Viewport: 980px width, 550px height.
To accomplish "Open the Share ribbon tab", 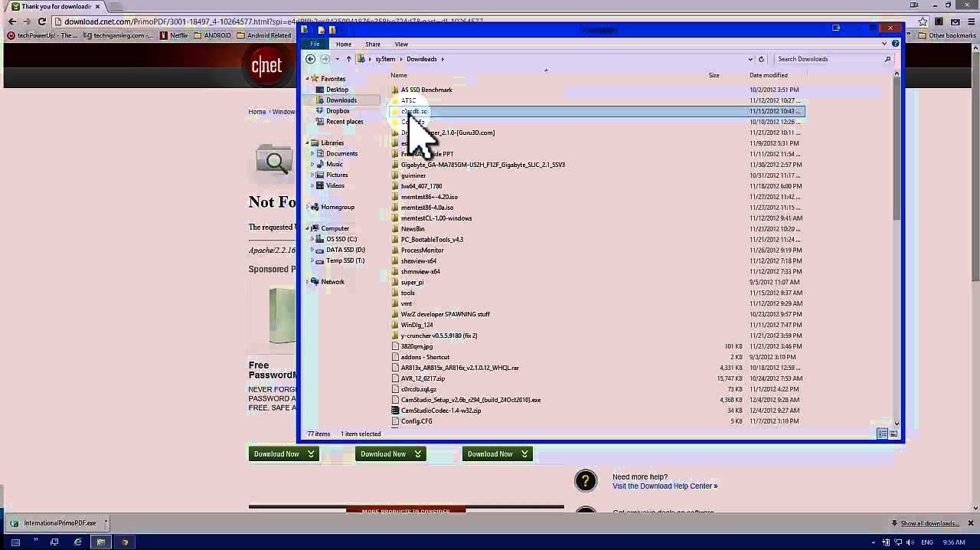I will 373,44.
